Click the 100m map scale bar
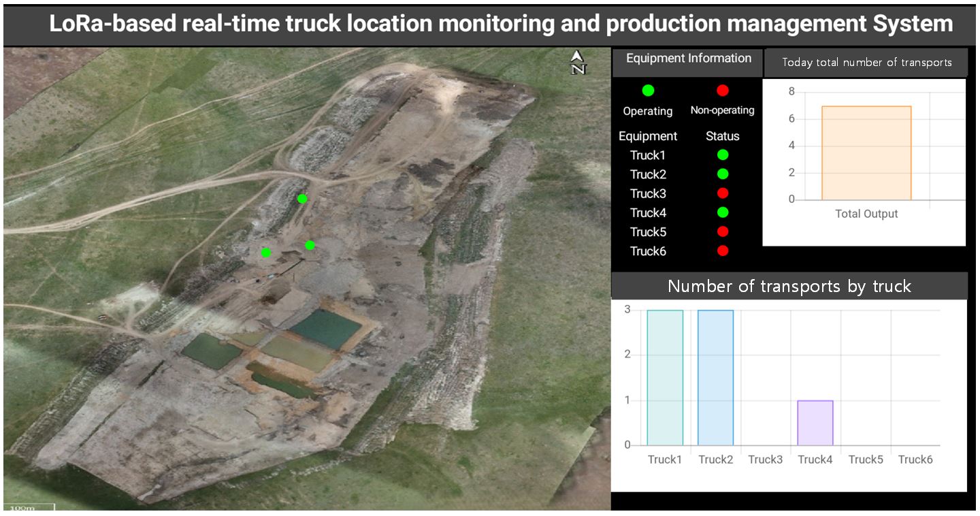 click(29, 508)
